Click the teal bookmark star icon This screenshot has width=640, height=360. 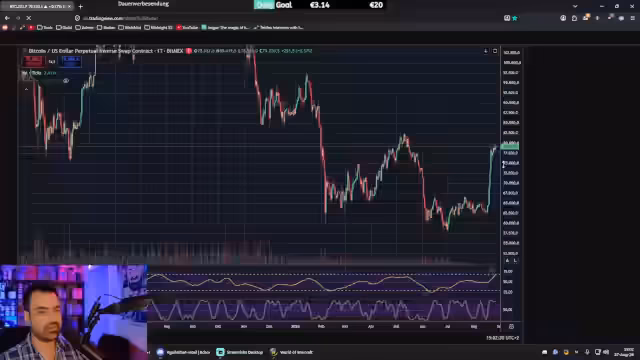[x=515, y=18]
